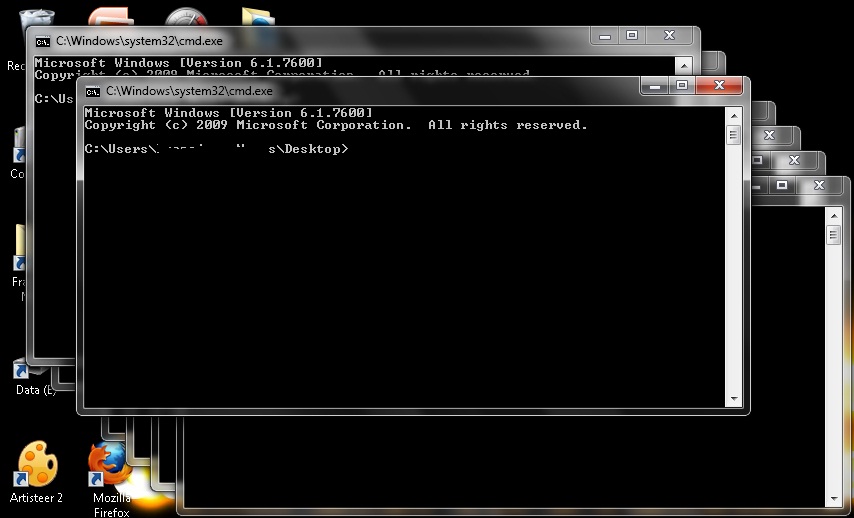This screenshot has height=518, width=854.
Task: Click the front cmd window's scrollbar down arrow
Action: pyautogui.click(x=734, y=399)
